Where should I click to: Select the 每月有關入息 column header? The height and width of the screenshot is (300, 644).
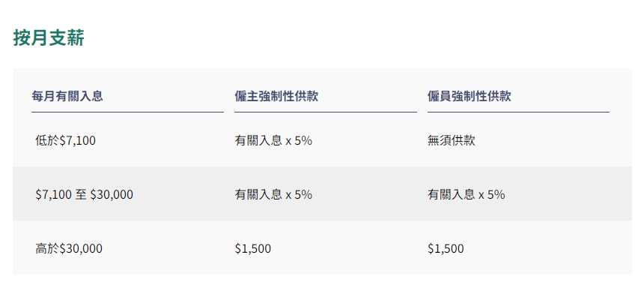click(67, 96)
